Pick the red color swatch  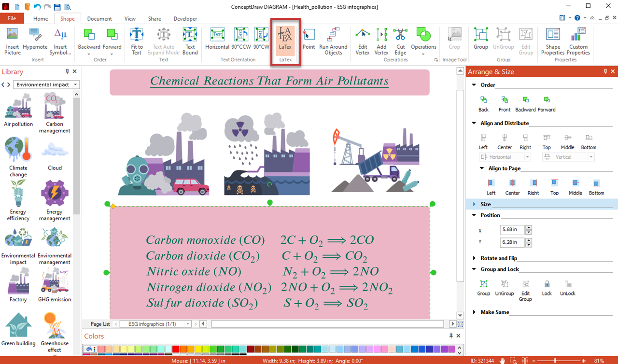pos(176,349)
